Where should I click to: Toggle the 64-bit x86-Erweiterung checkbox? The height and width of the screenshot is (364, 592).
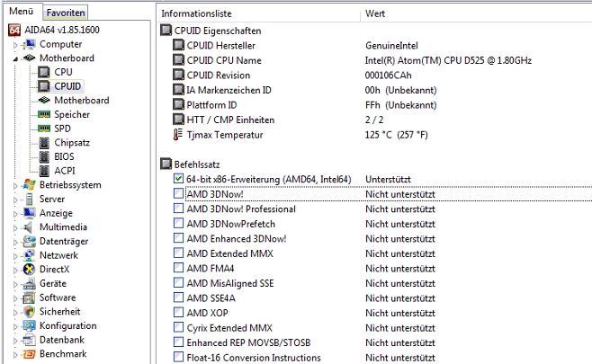pyautogui.click(x=178, y=179)
